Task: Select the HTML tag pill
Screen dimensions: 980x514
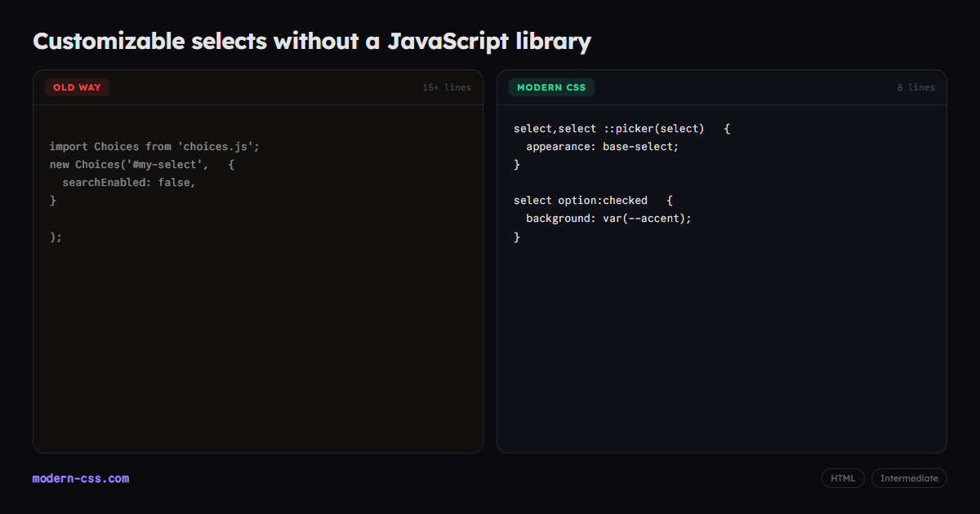Action: 843,478
